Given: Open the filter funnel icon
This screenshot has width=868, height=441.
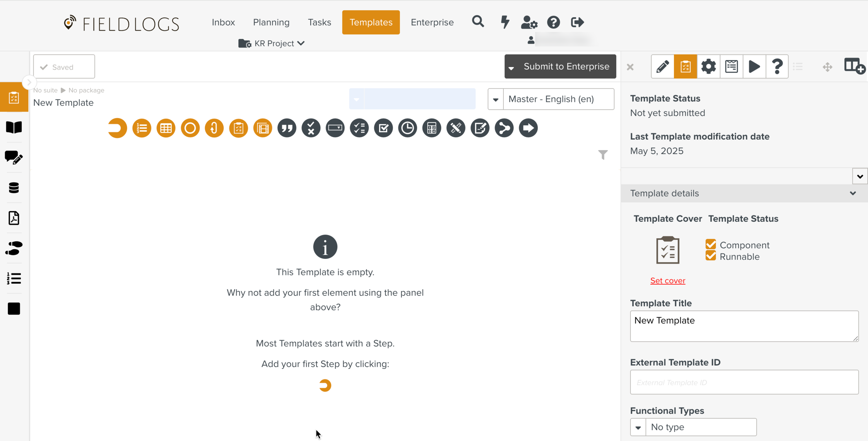Looking at the screenshot, I should click(x=603, y=155).
